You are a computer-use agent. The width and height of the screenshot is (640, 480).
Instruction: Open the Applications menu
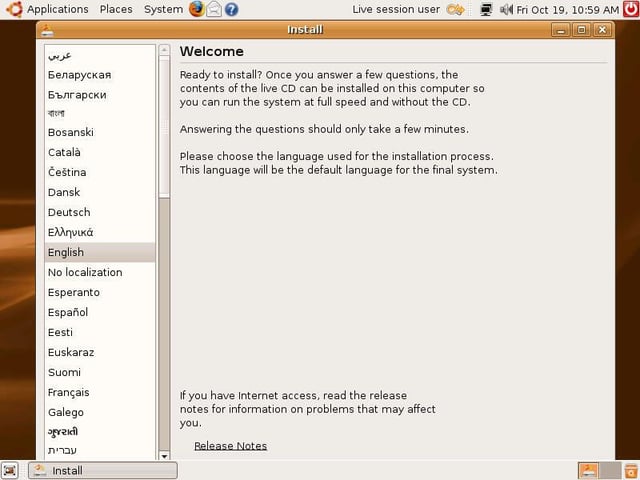click(58, 9)
